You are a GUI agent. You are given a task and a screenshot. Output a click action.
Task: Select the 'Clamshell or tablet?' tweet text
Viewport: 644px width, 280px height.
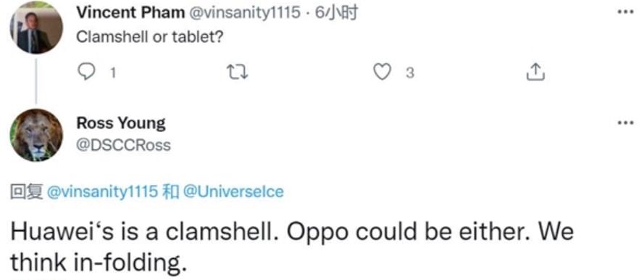(150, 38)
